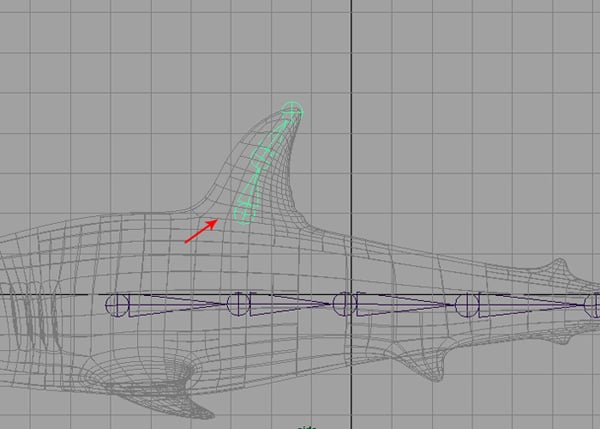Select the joint at the dorsal fin tip
Screen dimensions: 600x429
pos(292,112)
